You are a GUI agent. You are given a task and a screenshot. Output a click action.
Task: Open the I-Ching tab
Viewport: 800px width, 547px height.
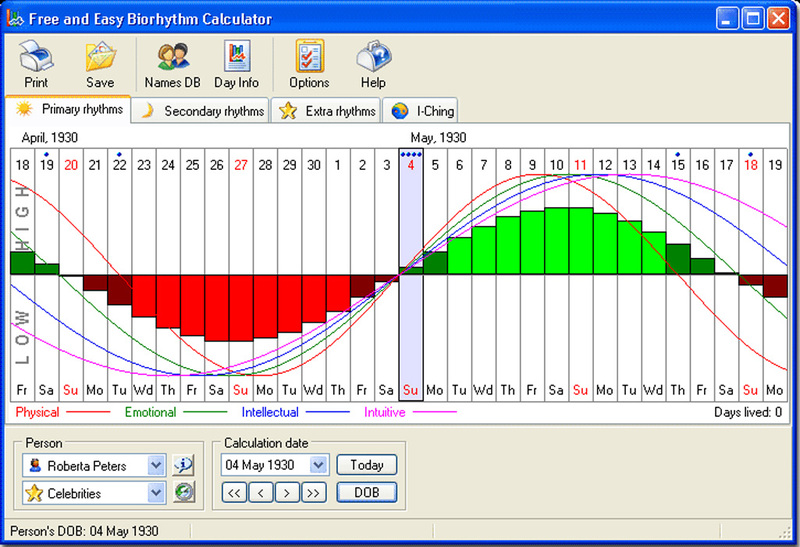420,111
